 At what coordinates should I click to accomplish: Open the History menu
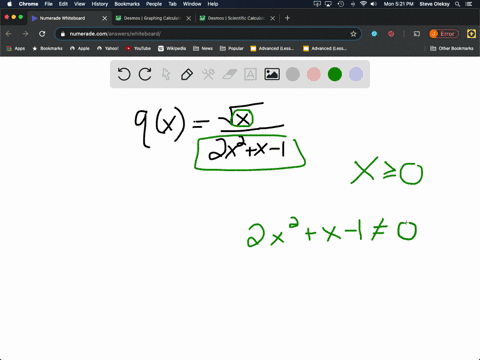pyautogui.click(x=100, y=4)
